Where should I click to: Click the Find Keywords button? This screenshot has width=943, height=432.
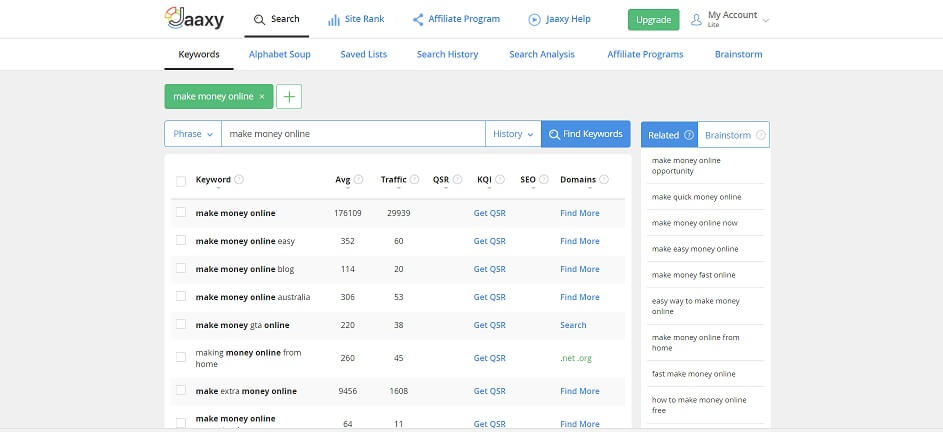point(586,134)
